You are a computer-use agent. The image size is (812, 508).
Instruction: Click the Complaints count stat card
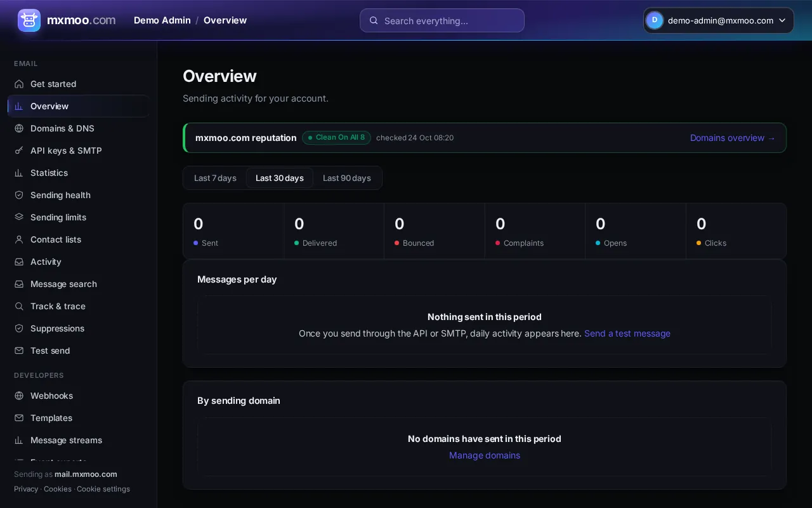[535, 231]
